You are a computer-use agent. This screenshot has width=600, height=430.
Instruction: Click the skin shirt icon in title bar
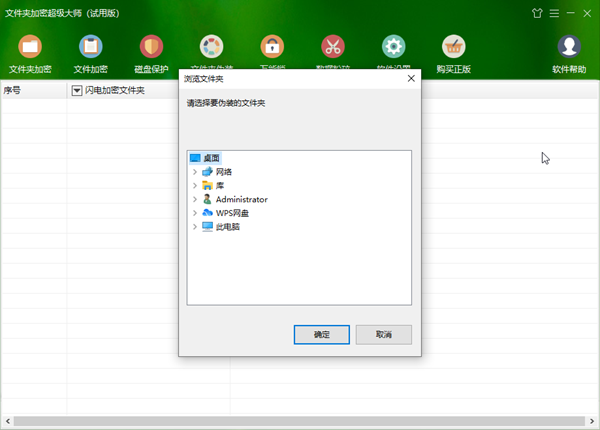point(537,13)
